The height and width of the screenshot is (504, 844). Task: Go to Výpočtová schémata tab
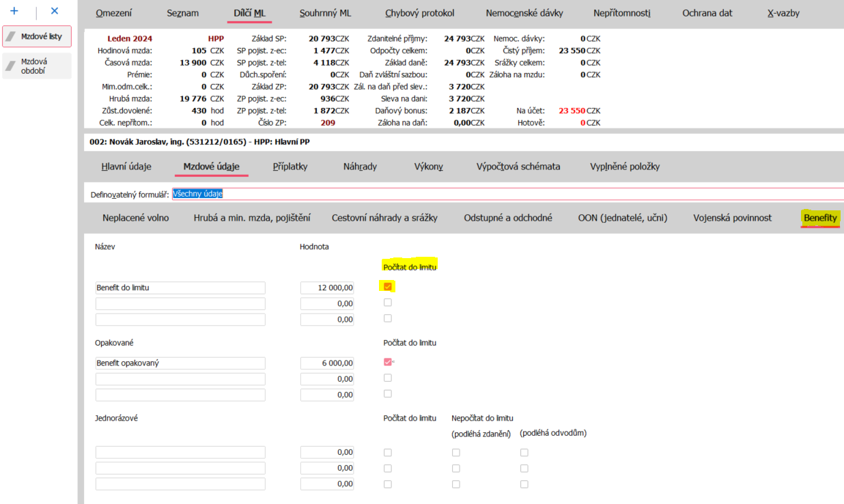click(518, 167)
